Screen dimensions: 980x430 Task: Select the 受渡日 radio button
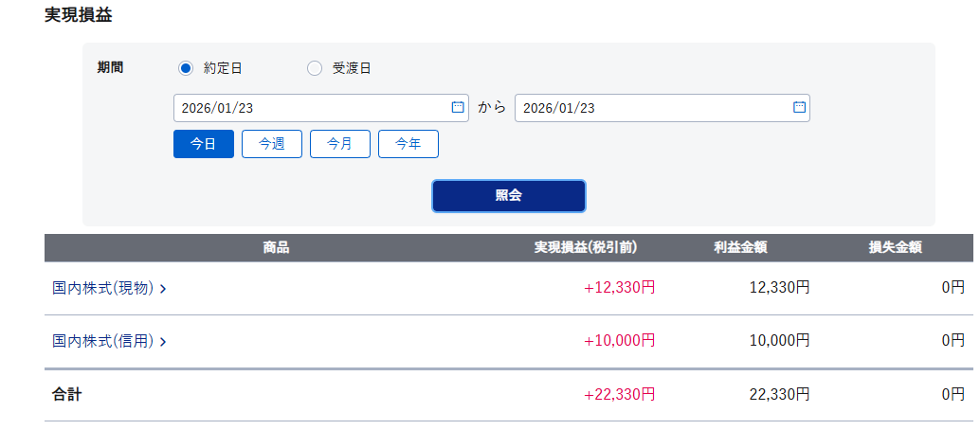315,68
